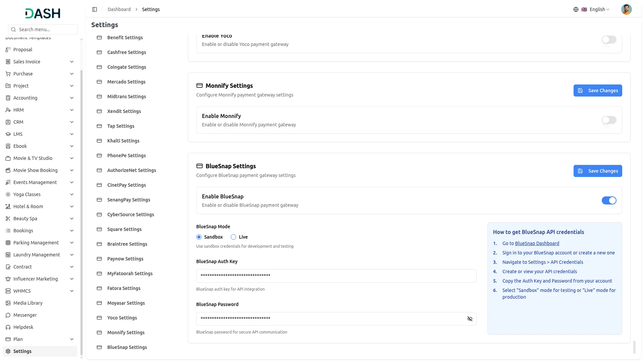
Task: Go to Coingate Settings
Action: pyautogui.click(x=126, y=67)
